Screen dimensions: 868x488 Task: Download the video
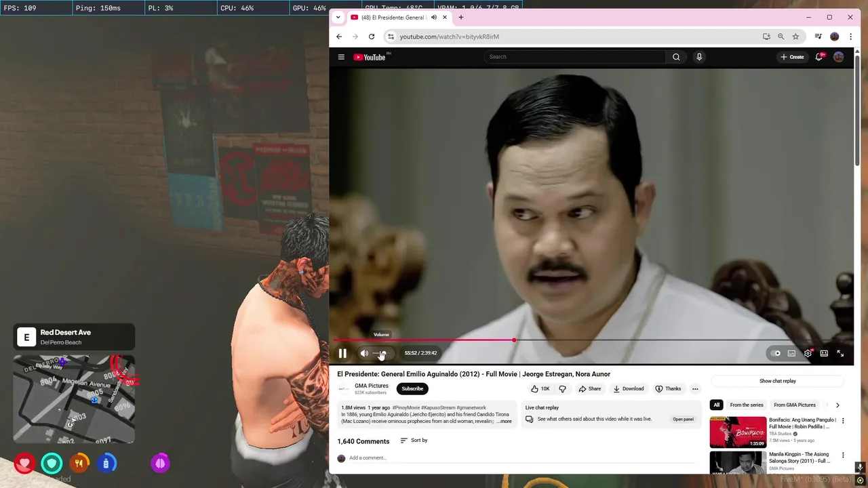[x=629, y=388]
